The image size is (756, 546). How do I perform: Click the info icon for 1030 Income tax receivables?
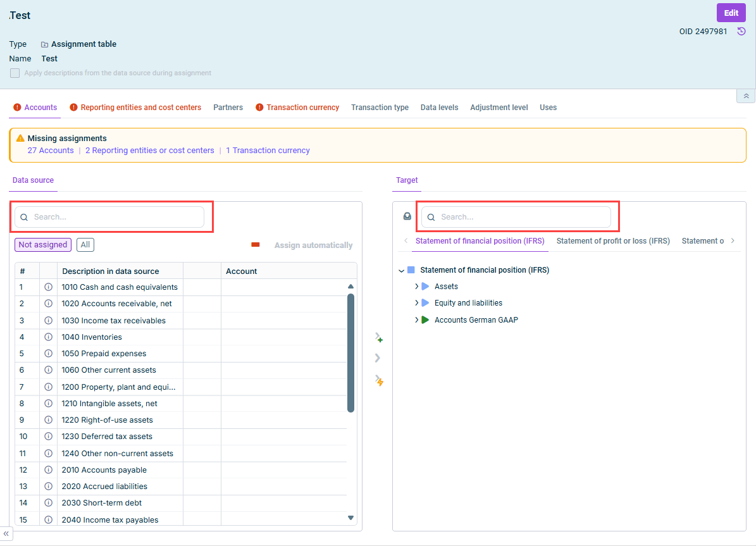click(x=48, y=320)
